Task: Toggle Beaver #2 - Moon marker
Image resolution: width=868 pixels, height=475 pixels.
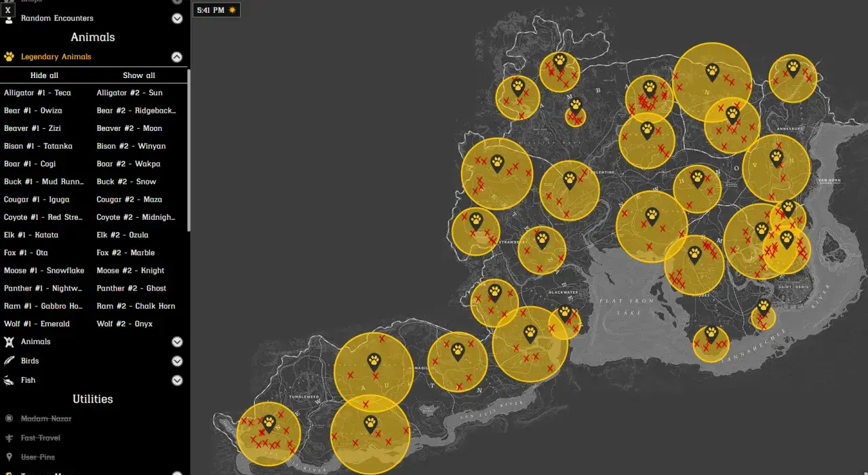Action: [130, 128]
